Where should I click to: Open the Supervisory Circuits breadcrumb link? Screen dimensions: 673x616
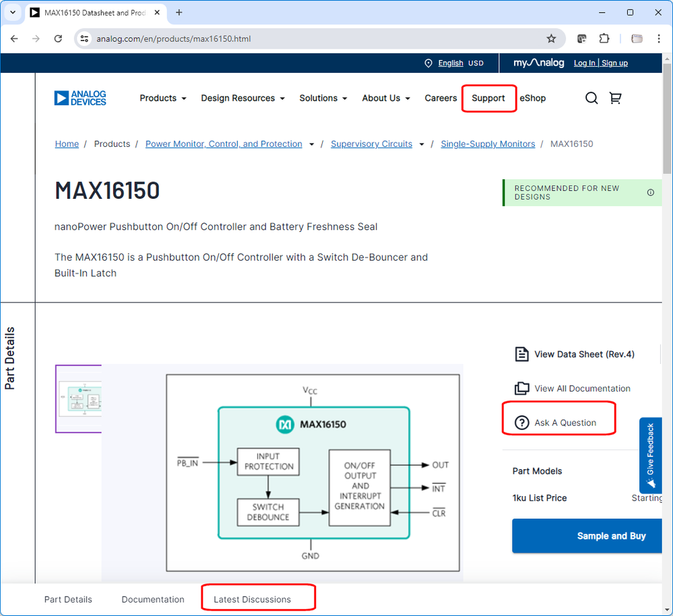(371, 144)
